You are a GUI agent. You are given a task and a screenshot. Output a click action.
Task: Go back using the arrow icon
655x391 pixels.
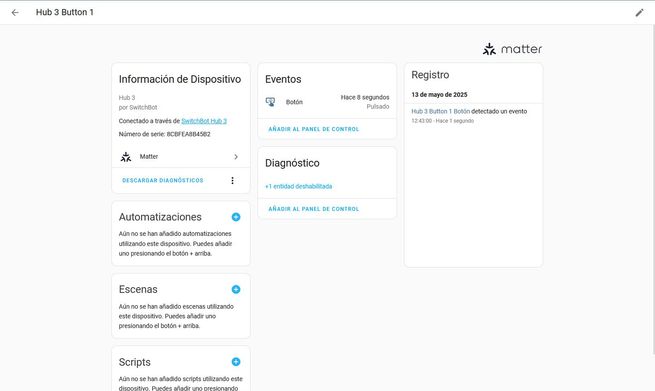point(15,13)
